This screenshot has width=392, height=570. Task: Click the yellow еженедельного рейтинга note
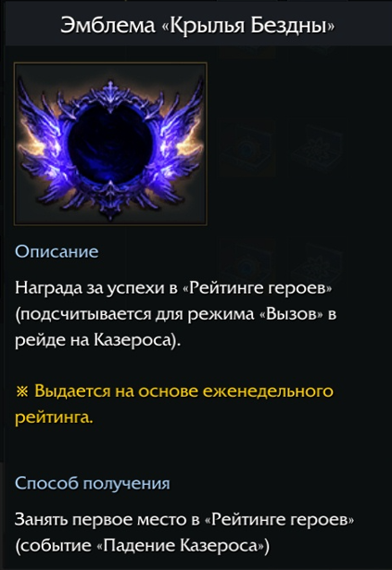(x=174, y=404)
